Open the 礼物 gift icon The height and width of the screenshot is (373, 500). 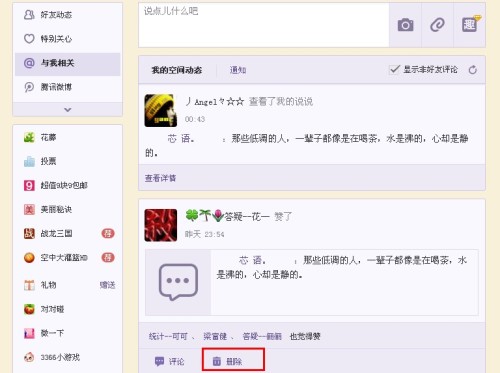point(29,285)
